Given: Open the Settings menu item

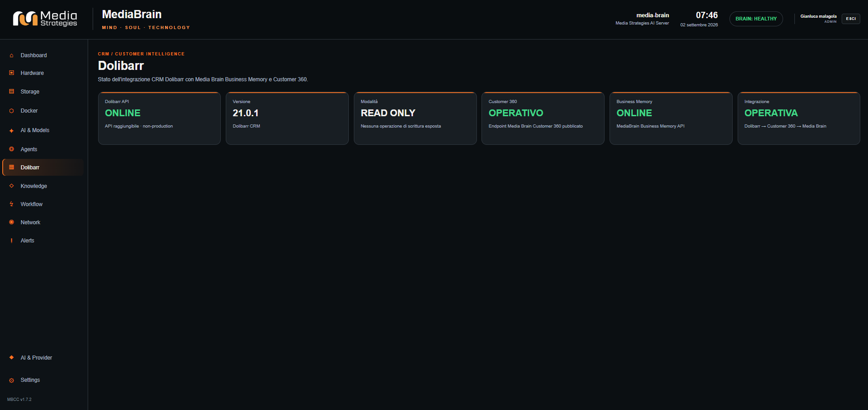Looking at the screenshot, I should click(44, 380).
